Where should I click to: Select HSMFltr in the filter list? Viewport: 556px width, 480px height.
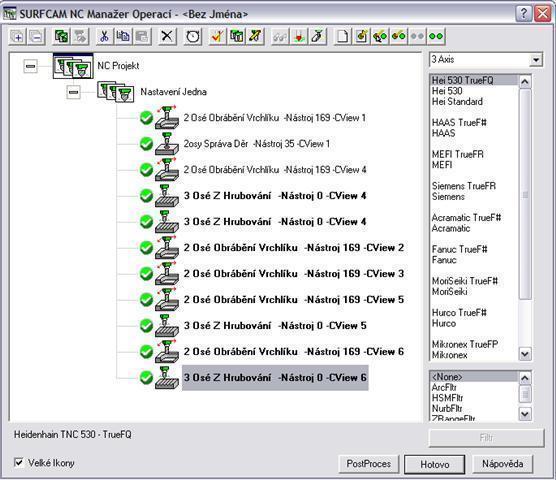tap(474, 398)
